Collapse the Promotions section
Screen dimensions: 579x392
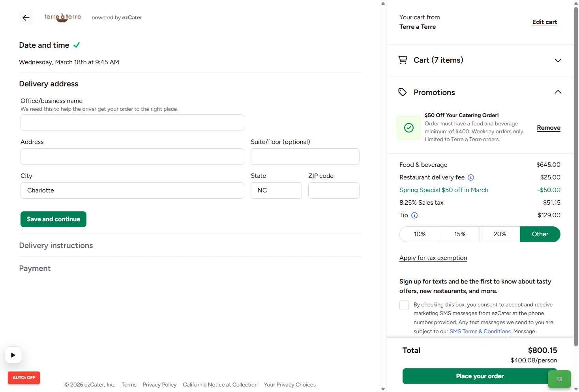[x=558, y=92]
